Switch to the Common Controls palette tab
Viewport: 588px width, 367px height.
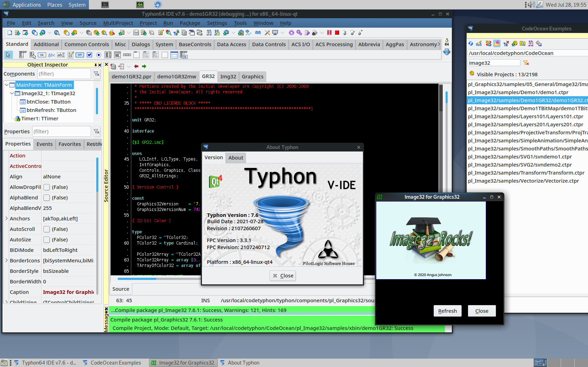tap(87, 44)
